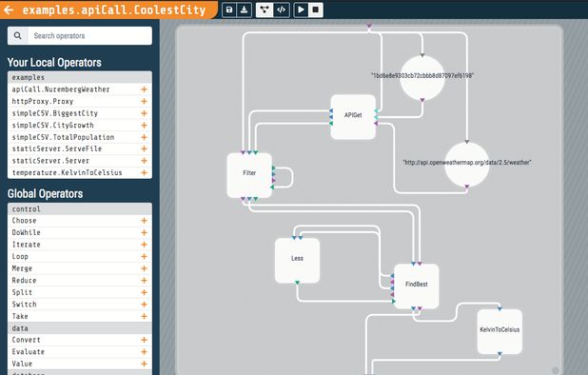
Task: Switch to the code view icon
Action: (x=281, y=10)
